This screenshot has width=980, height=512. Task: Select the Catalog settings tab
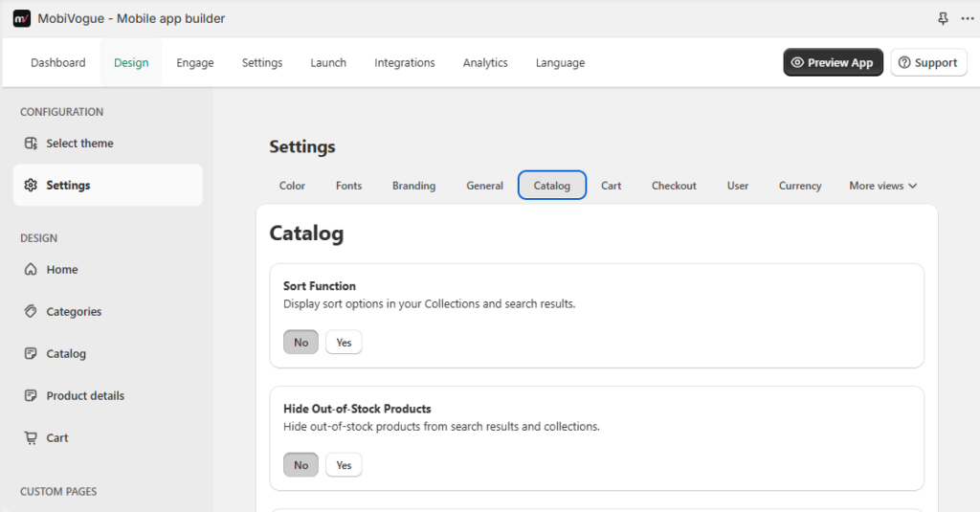click(552, 186)
